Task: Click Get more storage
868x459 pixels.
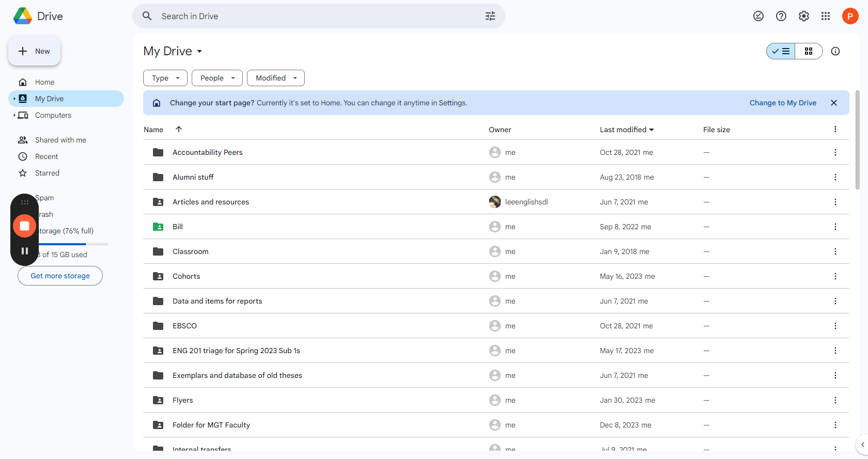Action: [x=60, y=276]
